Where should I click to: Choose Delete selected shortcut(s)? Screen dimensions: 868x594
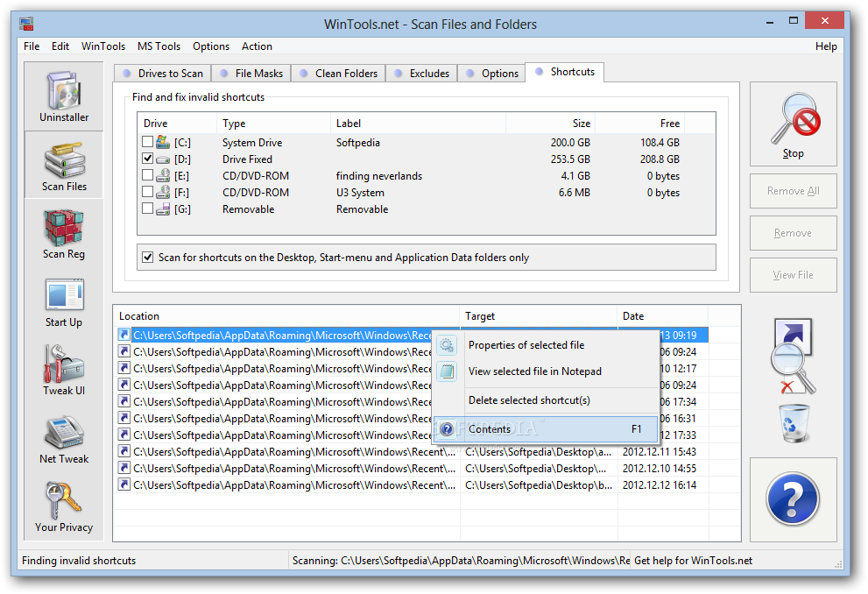pos(546,400)
